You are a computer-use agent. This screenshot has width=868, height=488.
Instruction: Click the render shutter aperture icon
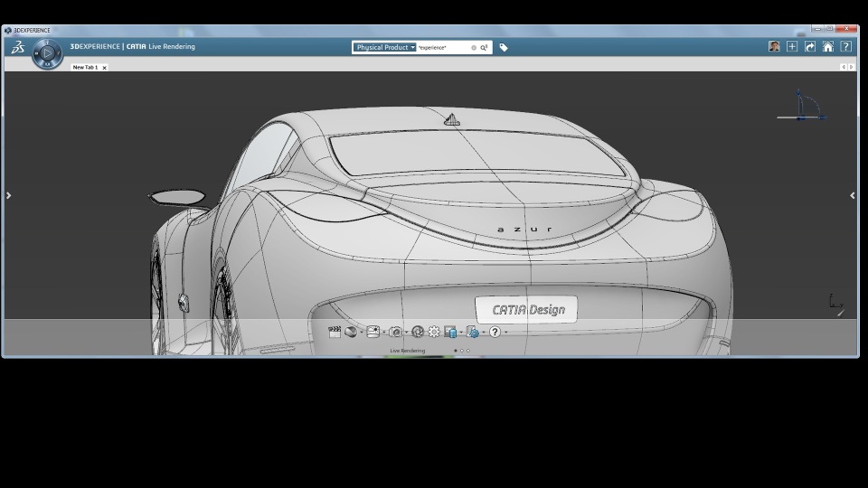[x=418, y=332]
